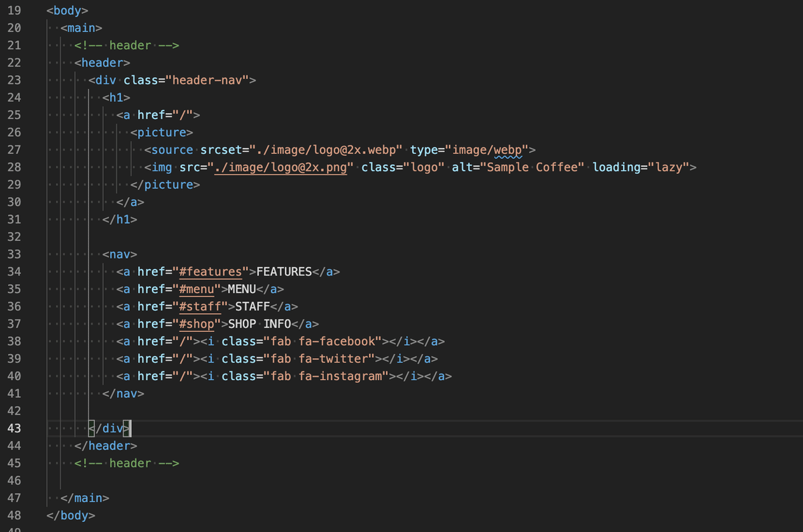Click line number 23 in the gutter
Viewport: 803px width, 532px height.
(14, 80)
